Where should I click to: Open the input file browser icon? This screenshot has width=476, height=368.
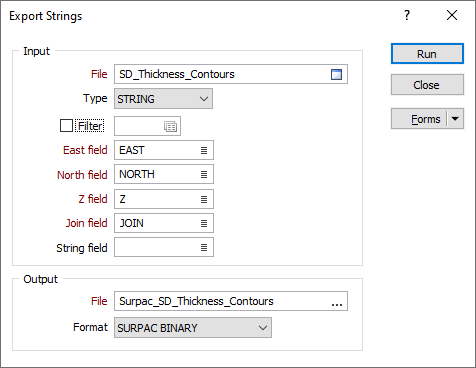click(336, 74)
